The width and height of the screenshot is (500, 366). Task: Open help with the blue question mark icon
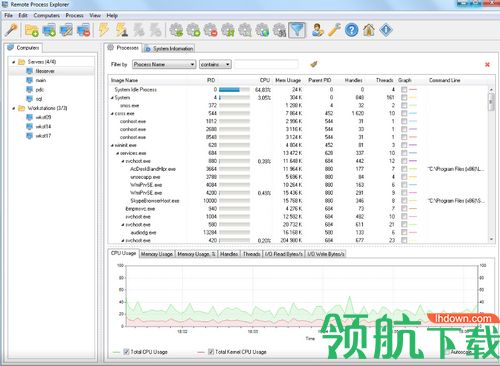pos(352,30)
